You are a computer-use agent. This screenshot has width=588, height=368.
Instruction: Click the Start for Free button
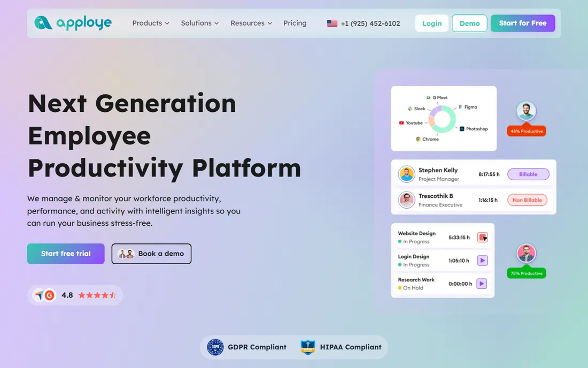tap(523, 23)
